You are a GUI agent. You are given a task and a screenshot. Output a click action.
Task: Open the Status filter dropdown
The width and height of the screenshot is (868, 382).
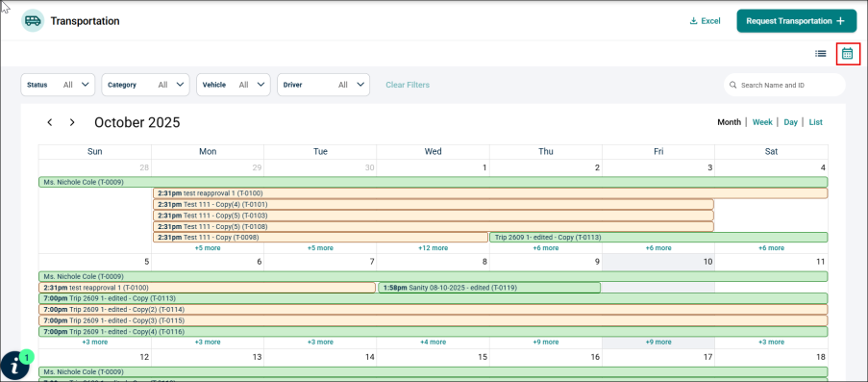[x=58, y=85]
